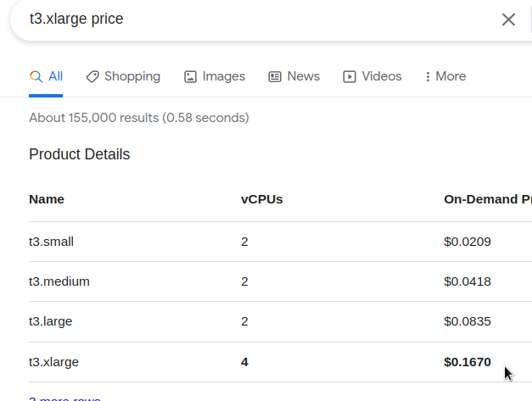Screen dimensions: 532x401
Task: Open the More search filters menu
Action: point(445,76)
